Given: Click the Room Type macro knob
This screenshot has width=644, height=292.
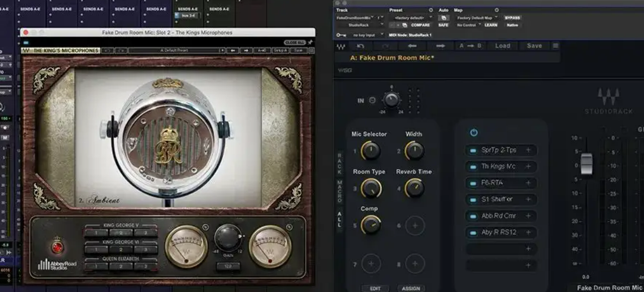Looking at the screenshot, I should [x=371, y=189].
